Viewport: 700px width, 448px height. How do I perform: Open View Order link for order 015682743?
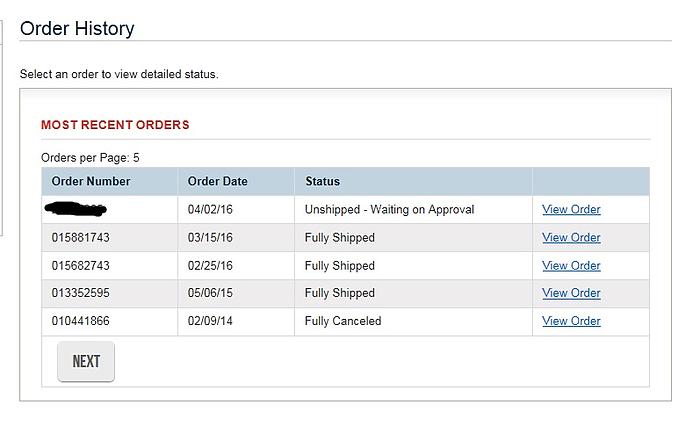571,266
